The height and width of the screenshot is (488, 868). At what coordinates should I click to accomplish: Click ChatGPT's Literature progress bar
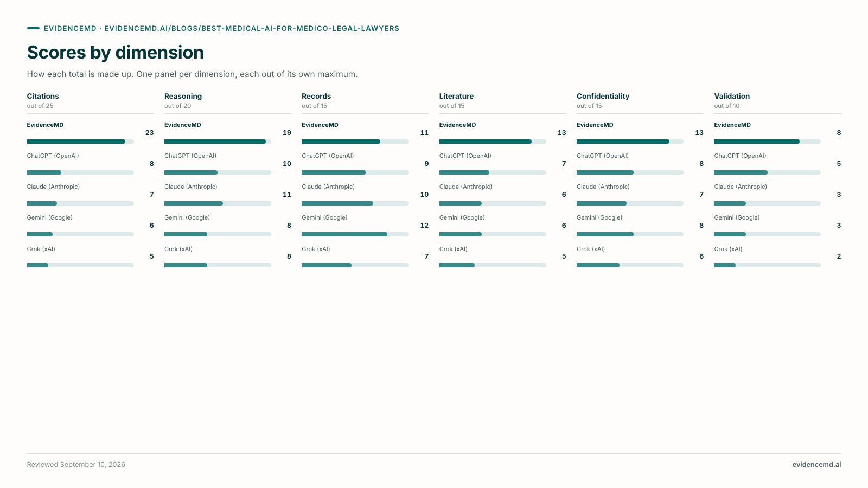pyautogui.click(x=493, y=172)
